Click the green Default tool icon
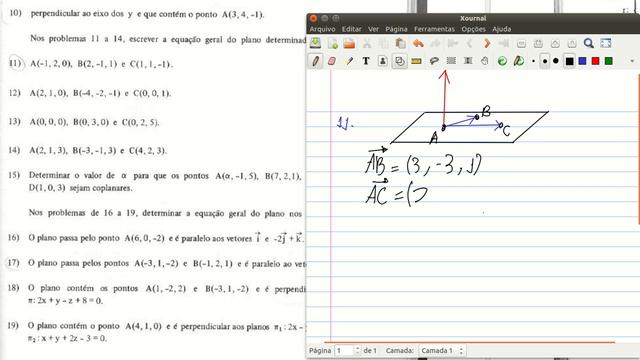This screenshot has height=360, width=640. [502, 61]
